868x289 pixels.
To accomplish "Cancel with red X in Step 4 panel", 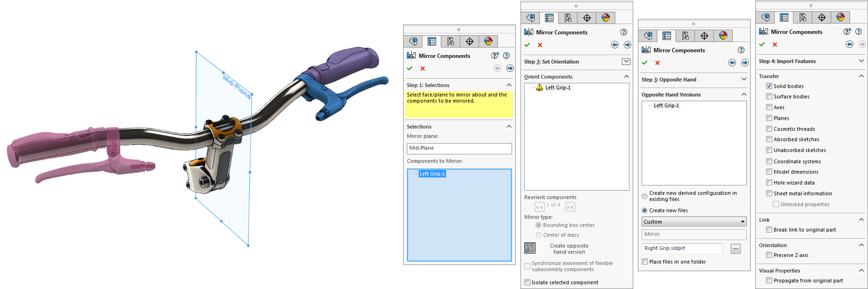I will tap(775, 44).
